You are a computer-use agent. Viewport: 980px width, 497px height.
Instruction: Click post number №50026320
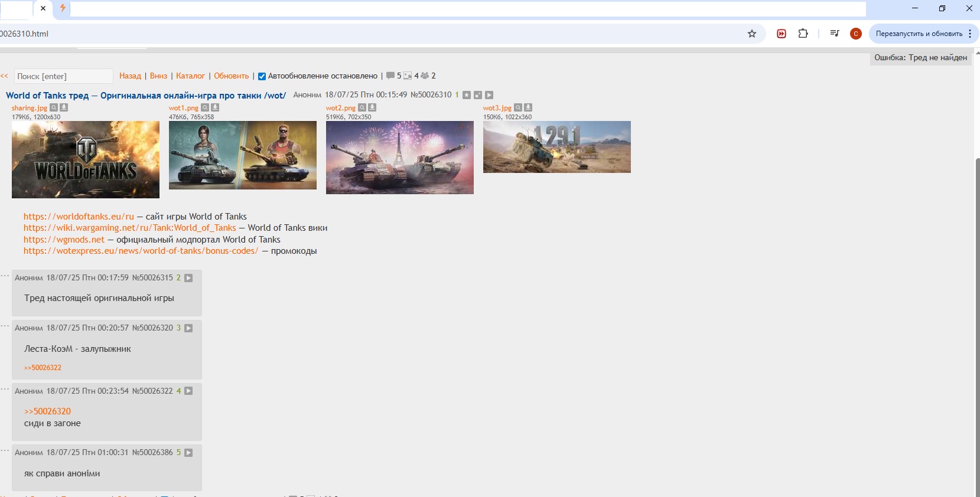[152, 328]
